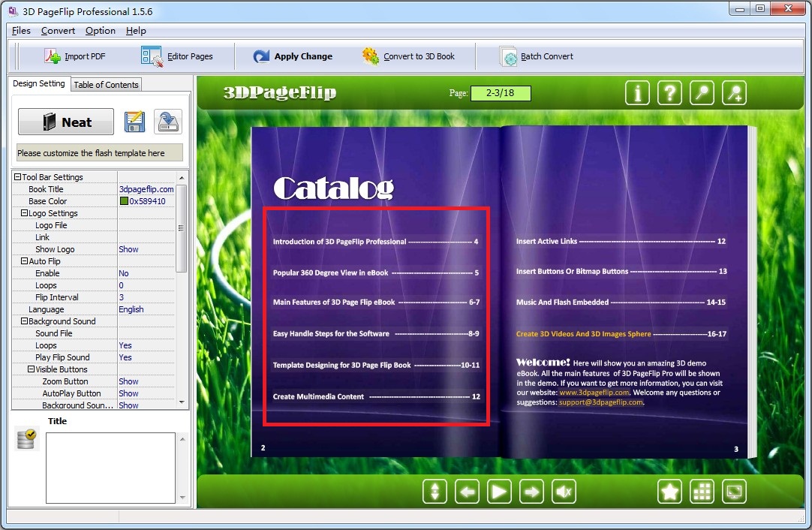Click the save template floppy icon
Image resolution: width=812 pixels, height=530 pixels.
134,122
